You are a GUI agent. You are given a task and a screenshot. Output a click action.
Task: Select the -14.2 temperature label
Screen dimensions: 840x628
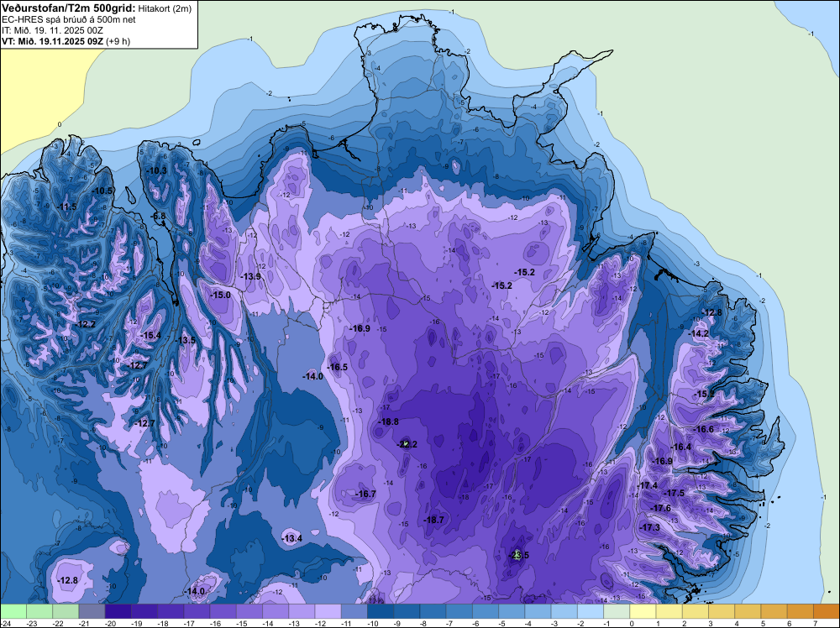[698, 333]
